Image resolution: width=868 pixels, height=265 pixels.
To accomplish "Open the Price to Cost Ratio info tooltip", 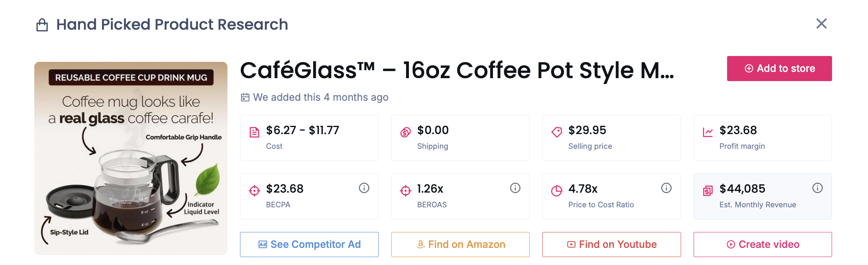I will pos(666,188).
